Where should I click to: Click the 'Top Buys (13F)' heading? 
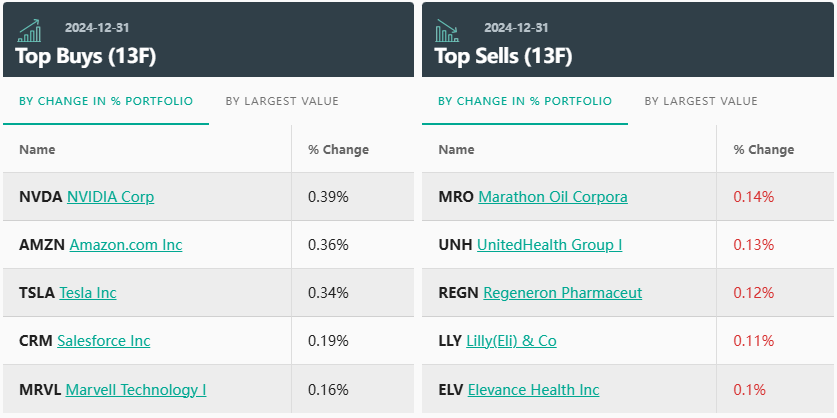tap(85, 56)
